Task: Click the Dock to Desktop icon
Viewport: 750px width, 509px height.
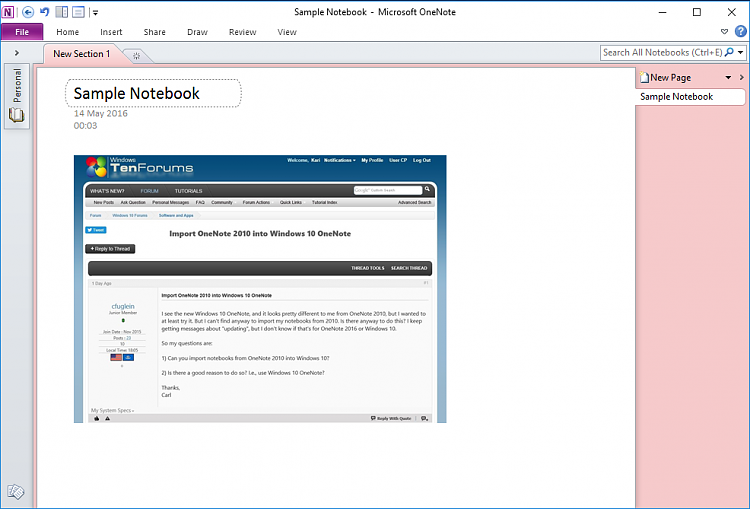Action: pyautogui.click(x=62, y=12)
